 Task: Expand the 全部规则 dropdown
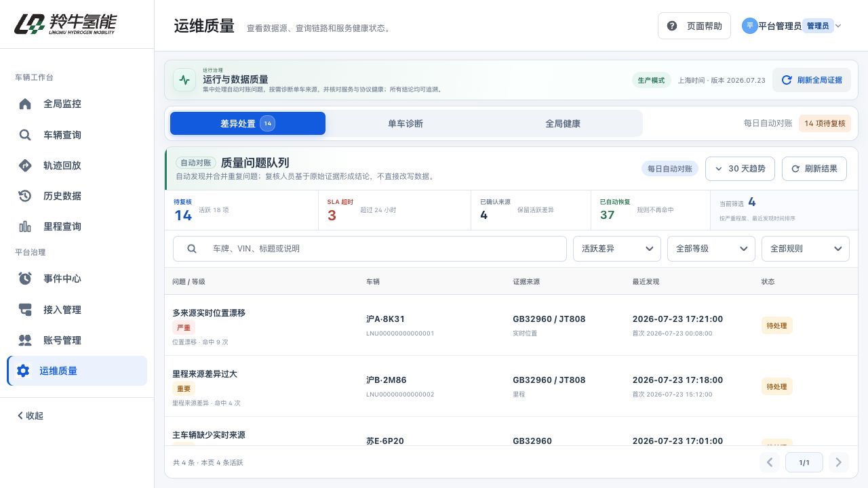[x=806, y=249]
